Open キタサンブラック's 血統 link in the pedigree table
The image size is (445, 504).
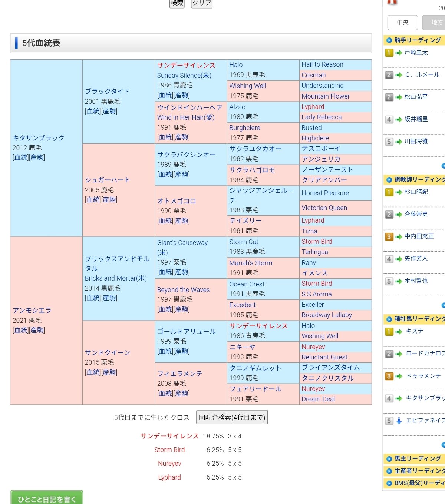pos(21,157)
